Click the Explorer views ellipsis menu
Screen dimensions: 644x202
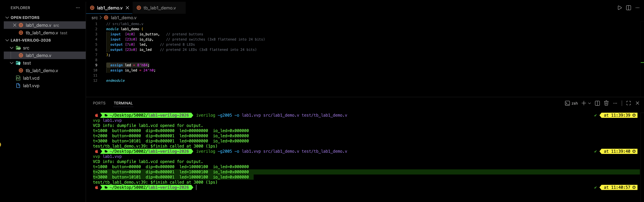pos(78,8)
